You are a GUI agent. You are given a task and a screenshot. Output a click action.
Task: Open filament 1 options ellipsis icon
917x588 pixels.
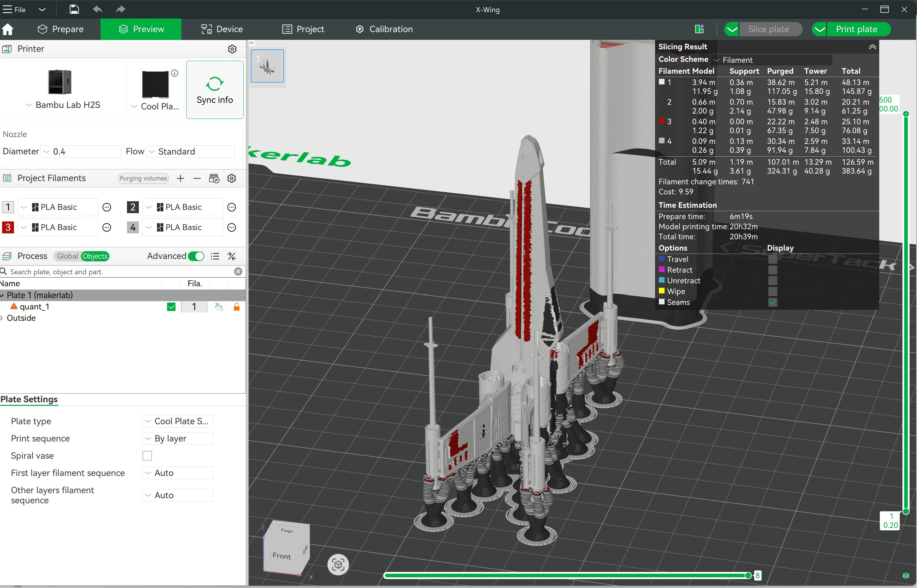pos(107,207)
